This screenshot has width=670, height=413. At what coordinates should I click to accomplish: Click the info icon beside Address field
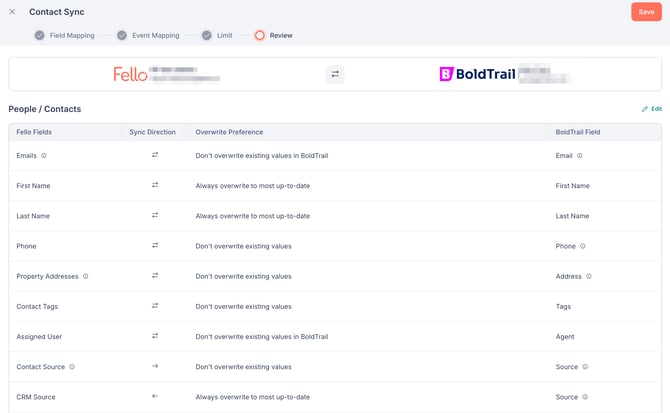(589, 276)
